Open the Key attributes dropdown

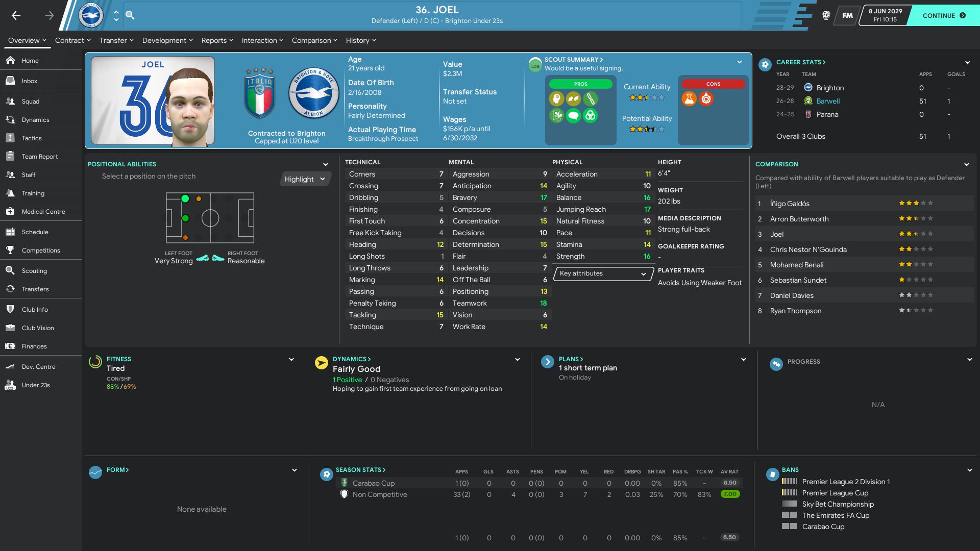pos(603,274)
